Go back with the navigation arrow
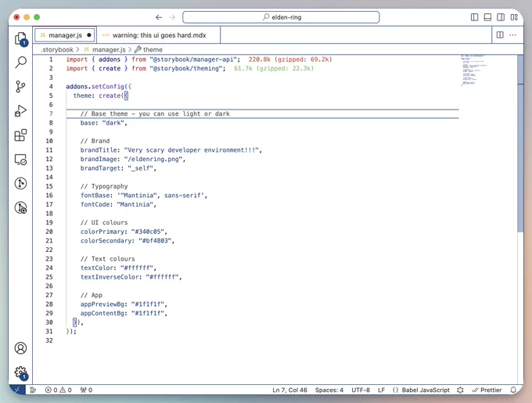This screenshot has height=403, width=532. click(x=159, y=17)
